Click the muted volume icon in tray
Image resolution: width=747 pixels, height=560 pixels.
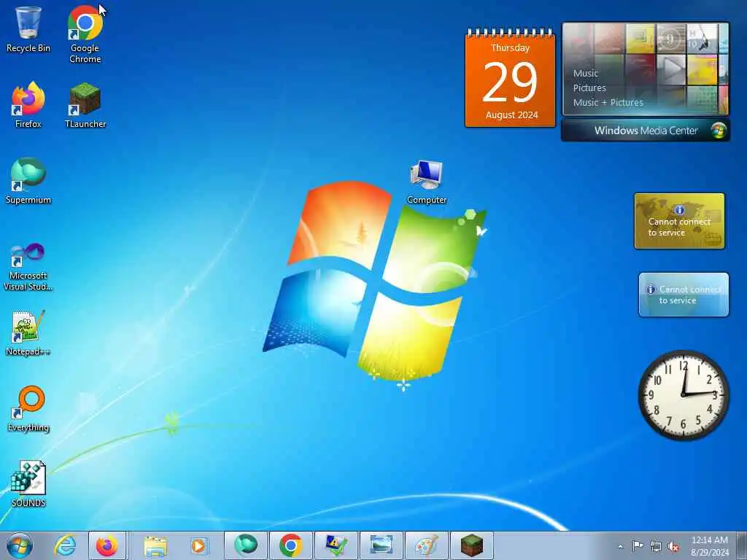coord(673,547)
